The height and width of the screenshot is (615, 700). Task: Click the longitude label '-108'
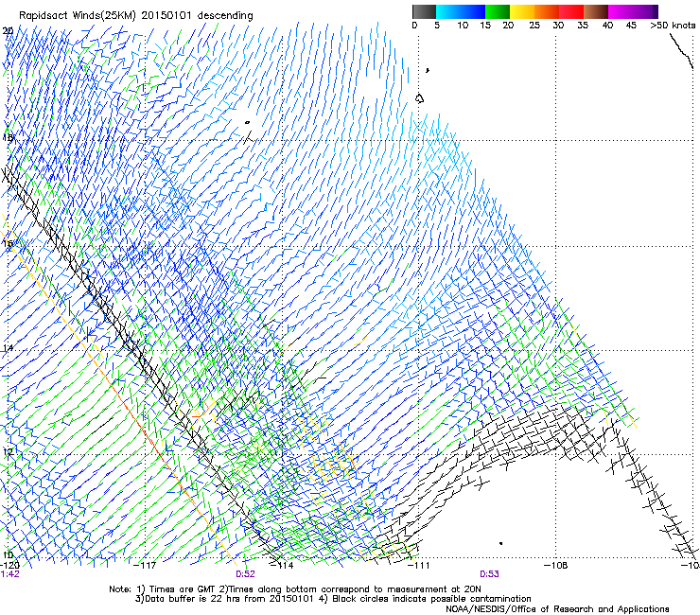556,566
